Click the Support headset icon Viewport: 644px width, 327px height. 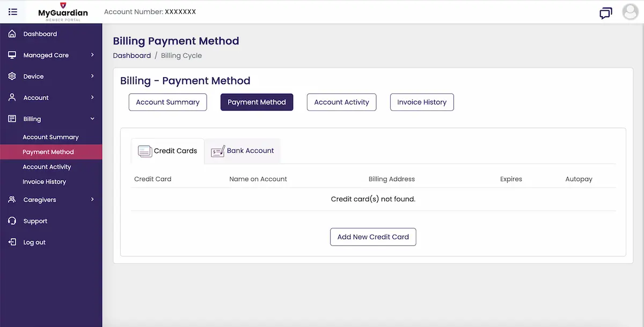12,220
